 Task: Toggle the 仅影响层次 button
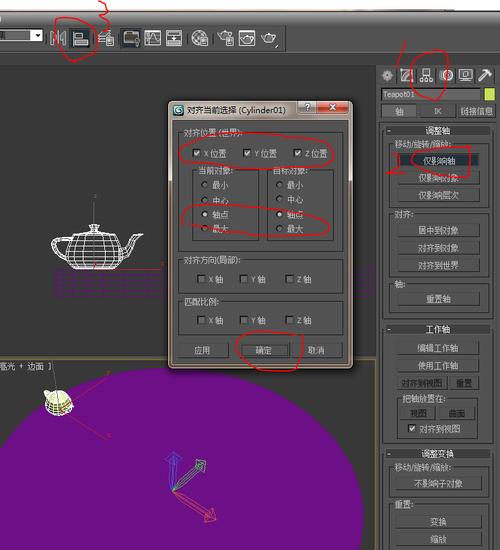coord(439,195)
